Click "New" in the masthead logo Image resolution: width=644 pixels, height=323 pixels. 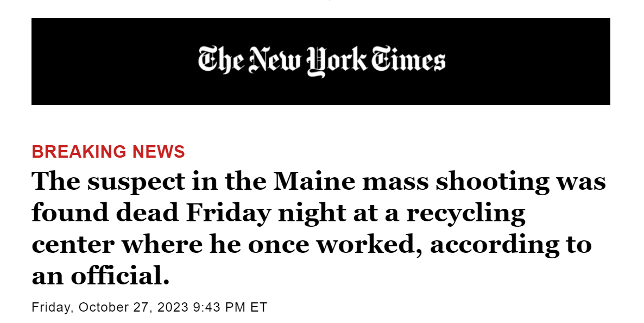275,60
